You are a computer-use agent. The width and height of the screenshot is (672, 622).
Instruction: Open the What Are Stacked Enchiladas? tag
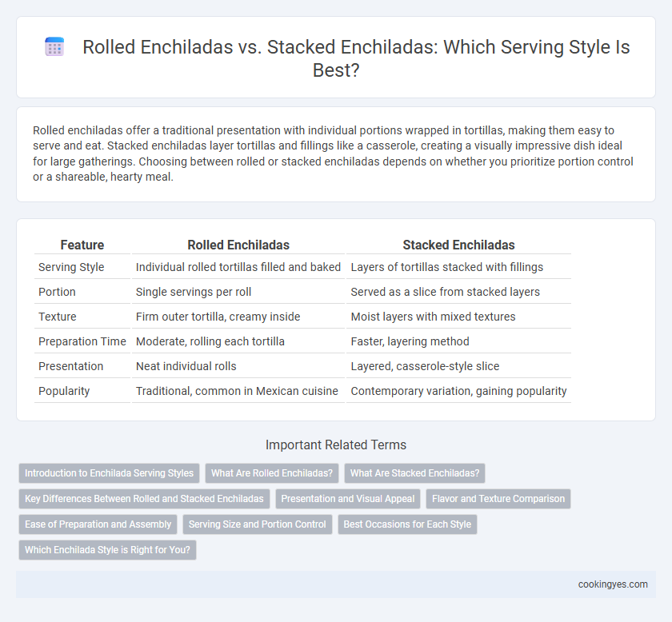(415, 473)
